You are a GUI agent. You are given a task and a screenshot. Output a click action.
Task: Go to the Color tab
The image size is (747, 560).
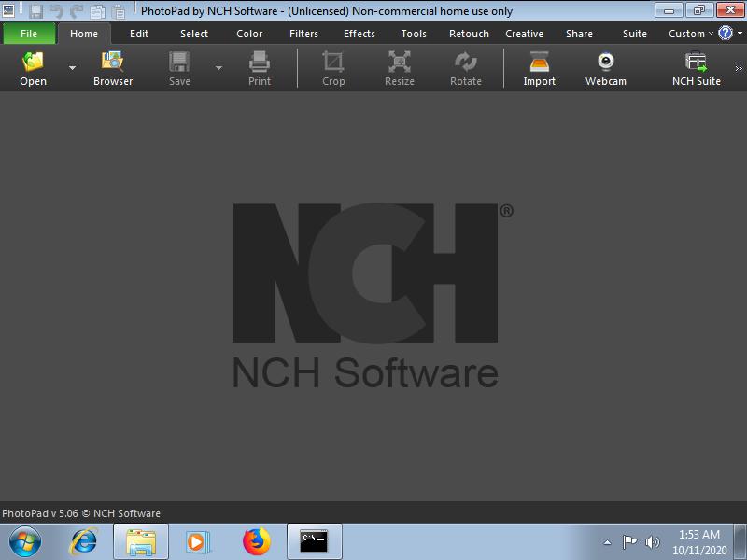point(249,34)
